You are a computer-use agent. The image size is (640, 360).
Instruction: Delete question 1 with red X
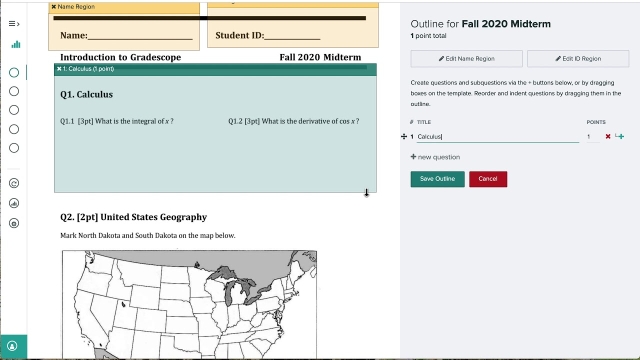point(608,137)
